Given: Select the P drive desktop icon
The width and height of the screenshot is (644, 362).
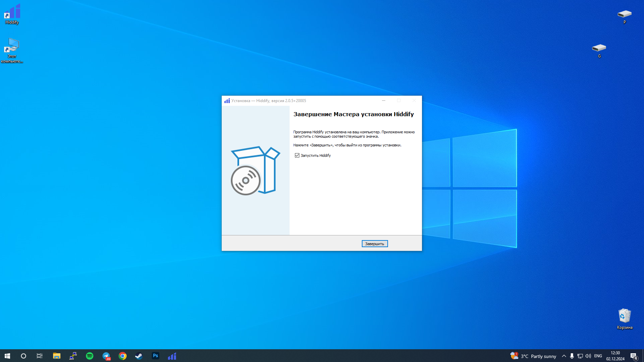Looking at the screenshot, I should tap(625, 17).
